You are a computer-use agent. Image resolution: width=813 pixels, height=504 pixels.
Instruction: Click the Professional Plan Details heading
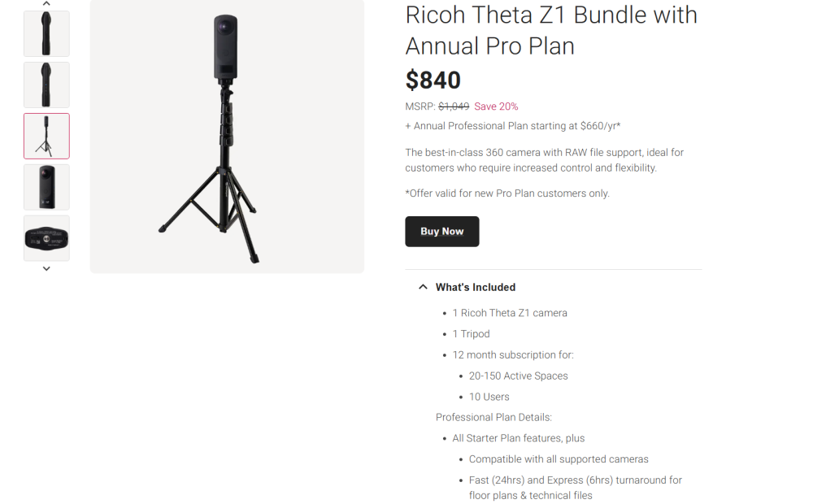[x=493, y=418]
